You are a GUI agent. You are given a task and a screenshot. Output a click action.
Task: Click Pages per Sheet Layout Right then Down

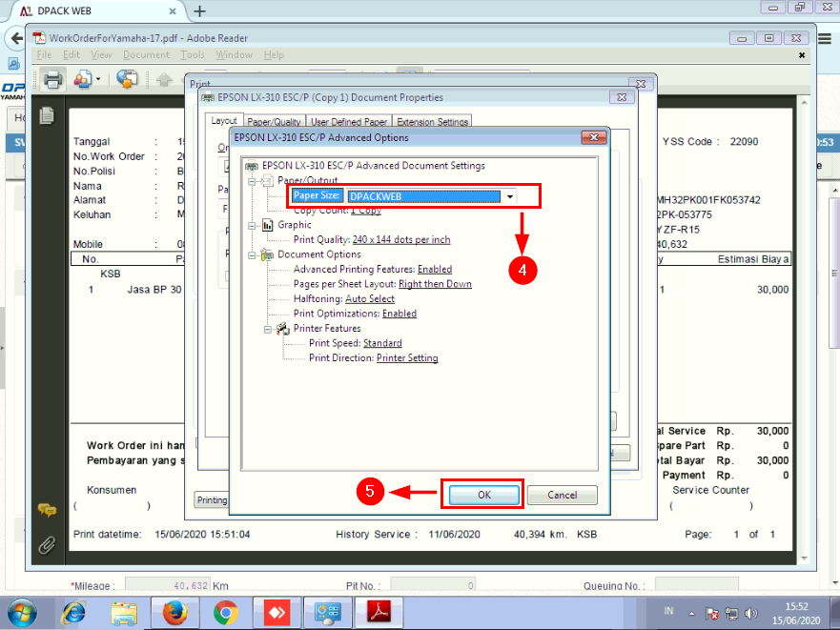pyautogui.click(x=435, y=284)
